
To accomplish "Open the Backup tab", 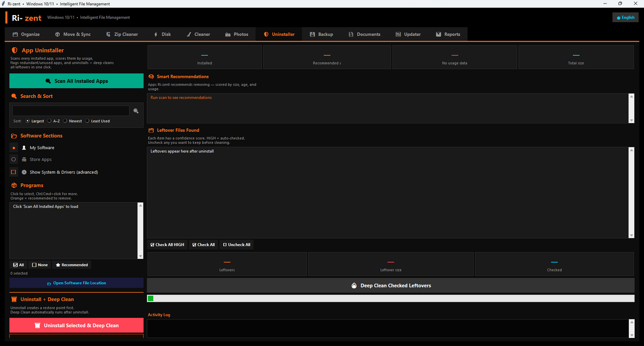I will [x=321, y=34].
